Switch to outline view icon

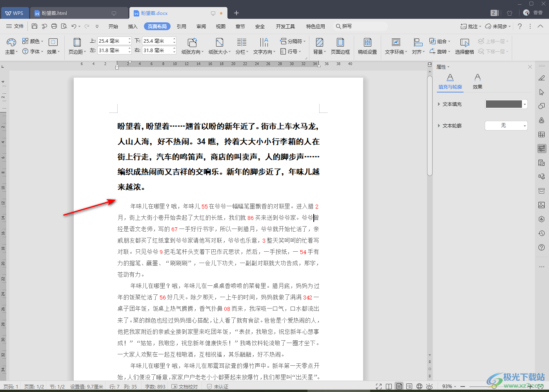(409, 387)
